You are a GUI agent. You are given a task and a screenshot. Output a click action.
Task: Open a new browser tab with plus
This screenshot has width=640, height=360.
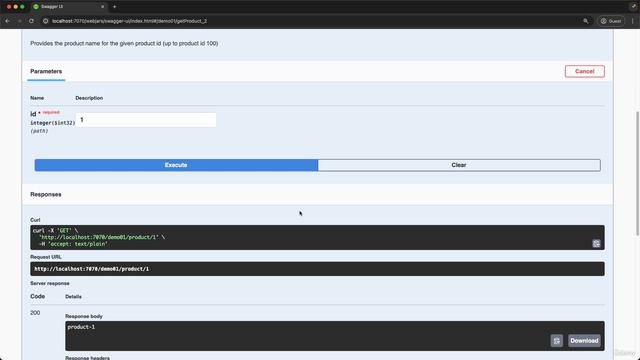[x=114, y=7]
